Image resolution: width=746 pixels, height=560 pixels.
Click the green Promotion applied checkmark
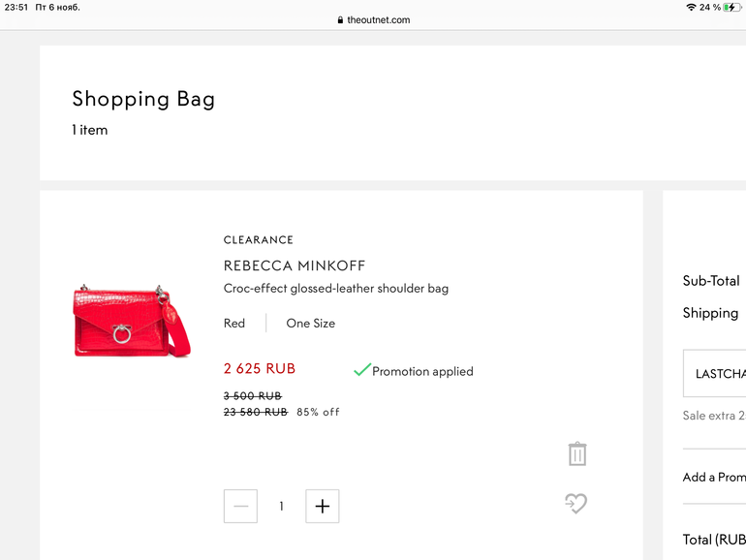click(362, 370)
